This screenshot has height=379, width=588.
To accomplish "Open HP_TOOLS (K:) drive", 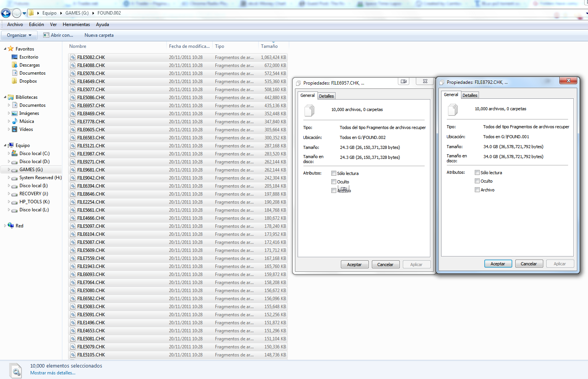I will [34, 201].
